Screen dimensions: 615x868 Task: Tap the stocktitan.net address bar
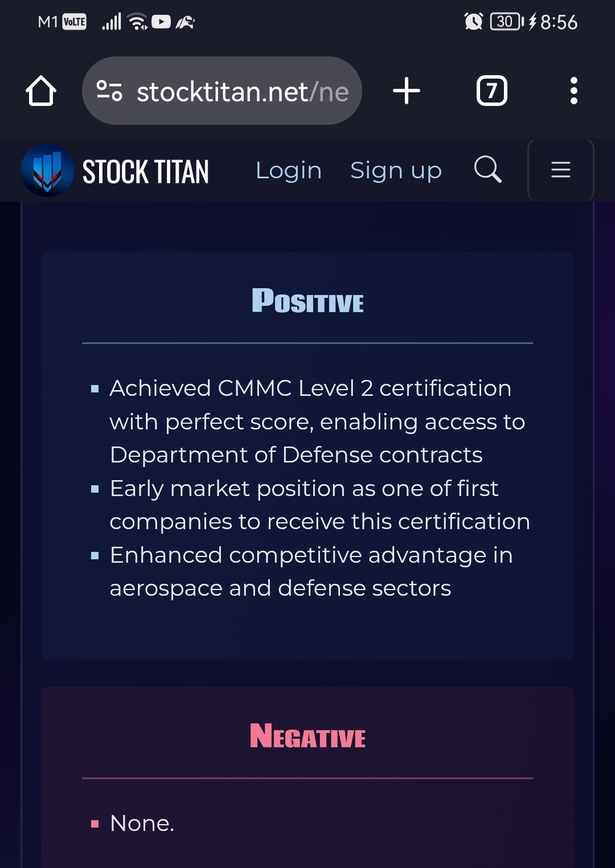coord(222,91)
